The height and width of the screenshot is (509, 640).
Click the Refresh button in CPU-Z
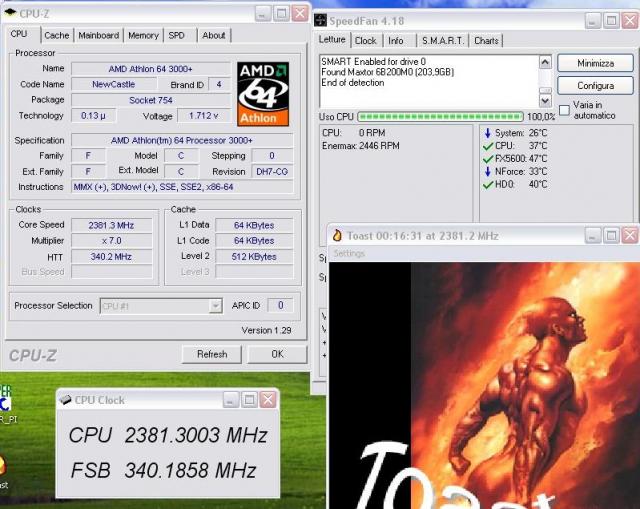[x=212, y=354]
